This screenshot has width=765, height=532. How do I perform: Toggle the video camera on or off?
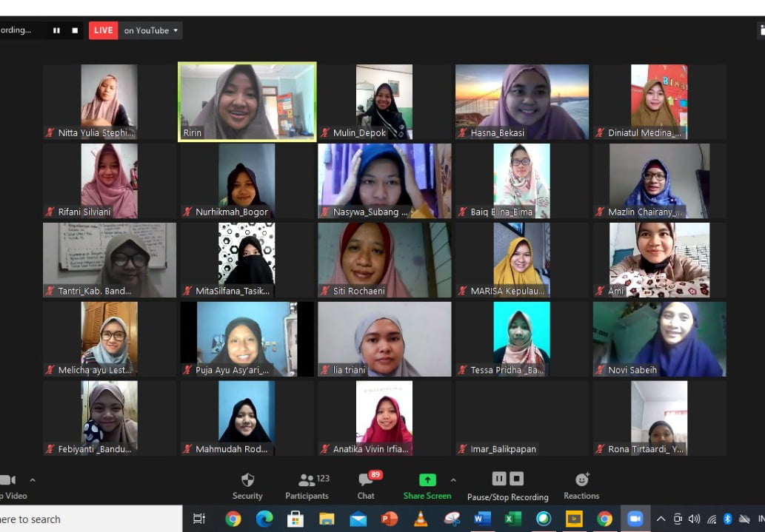tap(9, 480)
